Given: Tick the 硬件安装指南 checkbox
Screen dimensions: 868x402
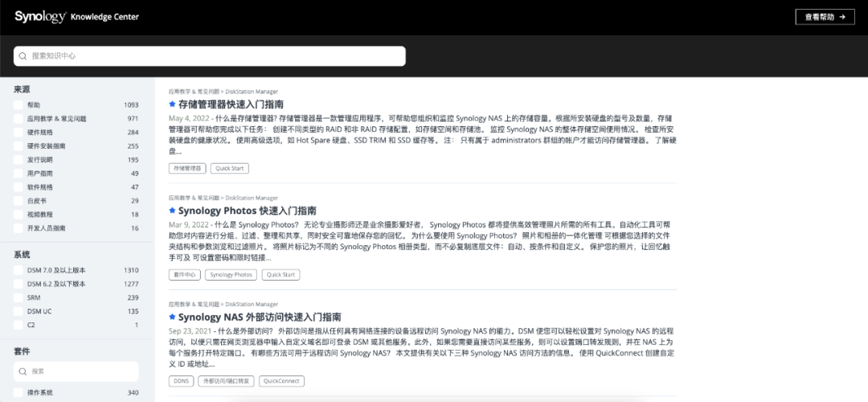Looking at the screenshot, I should 18,146.
